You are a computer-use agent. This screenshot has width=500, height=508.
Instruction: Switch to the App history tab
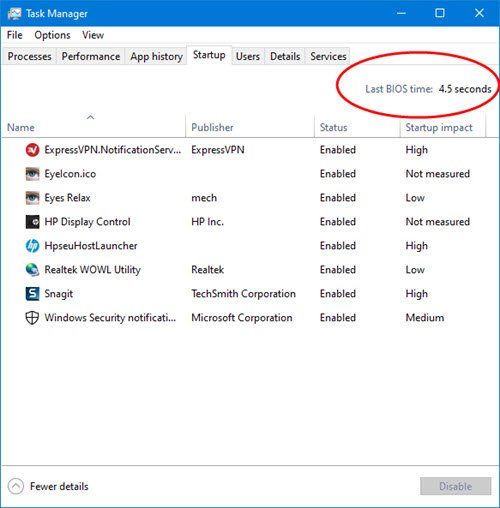[156, 56]
